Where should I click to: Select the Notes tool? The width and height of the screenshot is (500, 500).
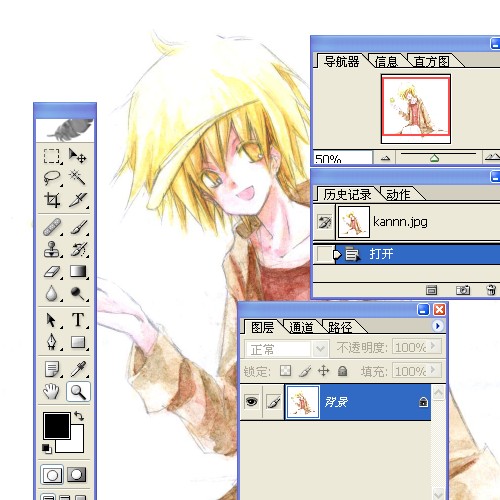[52, 369]
